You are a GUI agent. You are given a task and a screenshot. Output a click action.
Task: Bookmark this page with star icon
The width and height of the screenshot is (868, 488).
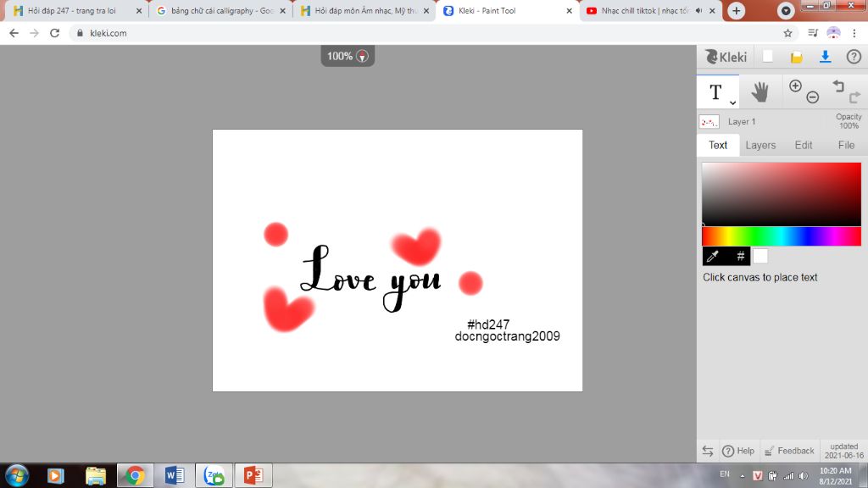tap(787, 33)
